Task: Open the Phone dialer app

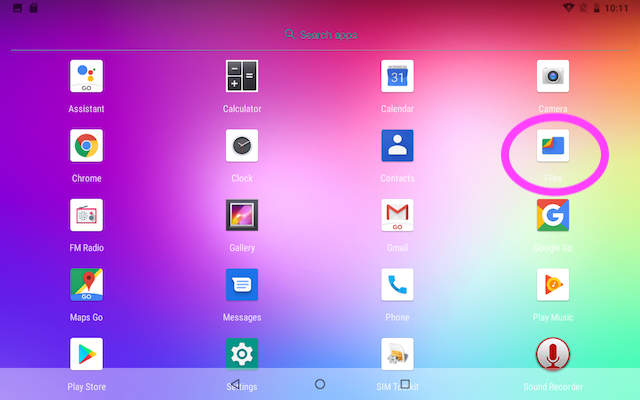Action: (x=397, y=284)
